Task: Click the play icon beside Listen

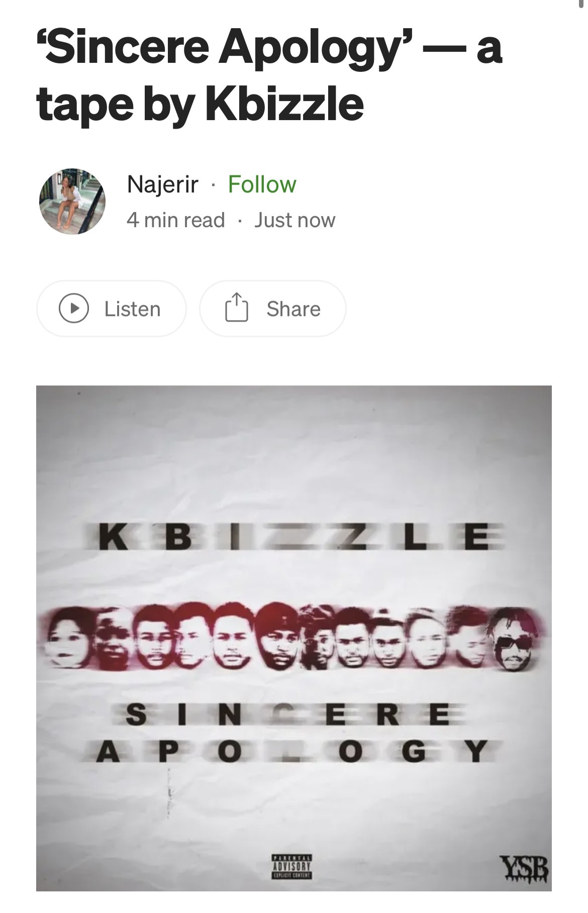Action: pos(74,309)
